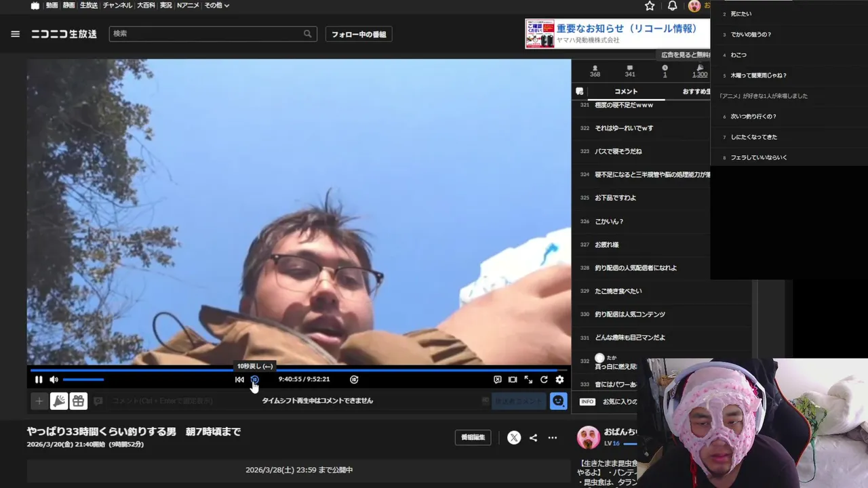The height and width of the screenshot is (488, 868).
Task: Adjust the volume slider
Action: [83, 380]
